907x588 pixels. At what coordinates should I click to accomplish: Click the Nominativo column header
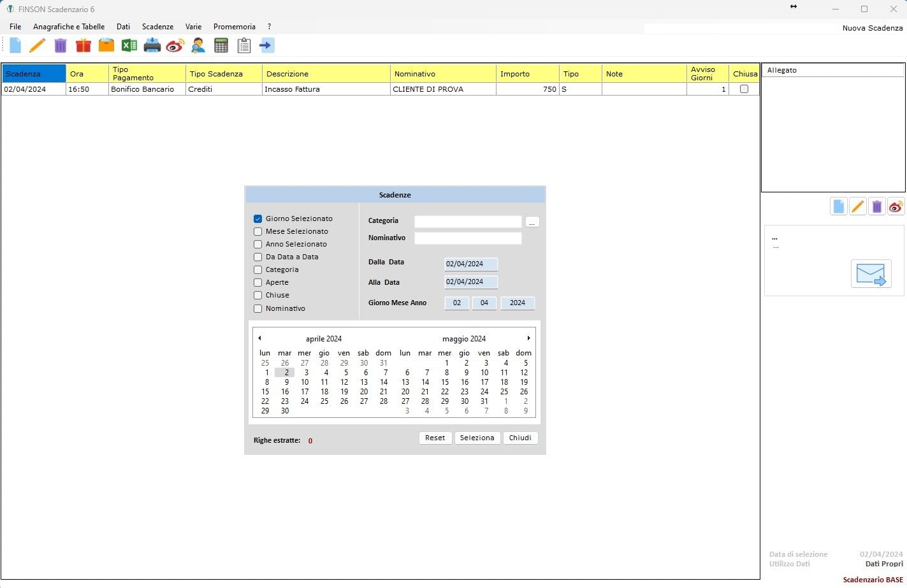pyautogui.click(x=443, y=73)
